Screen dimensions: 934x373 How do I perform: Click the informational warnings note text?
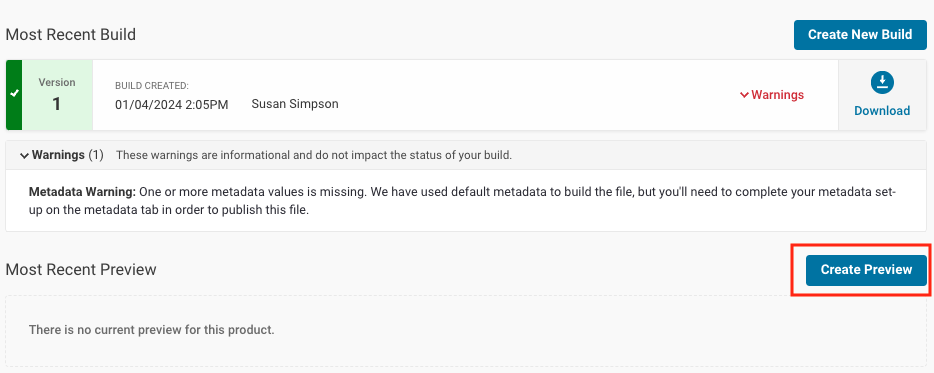[x=314, y=156]
